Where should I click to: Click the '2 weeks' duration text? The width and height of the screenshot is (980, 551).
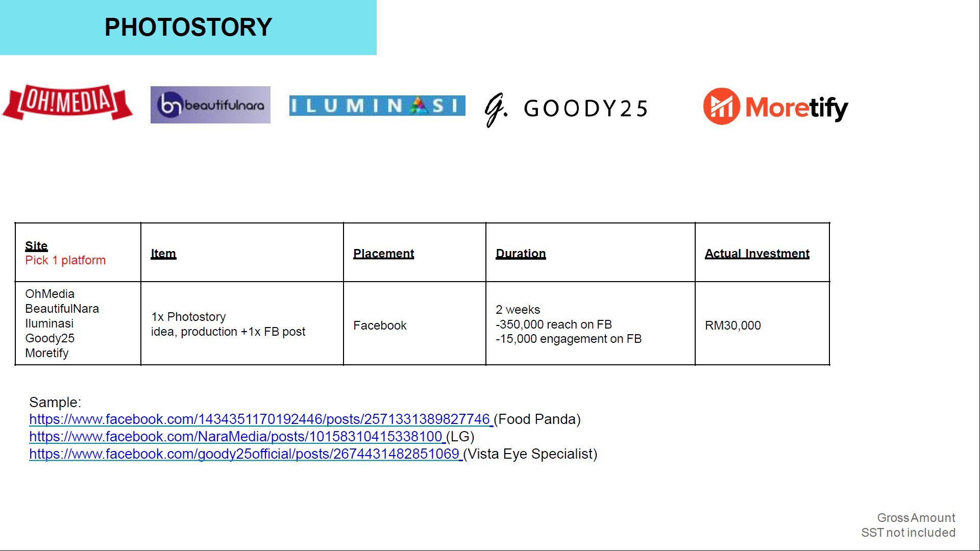tap(518, 310)
